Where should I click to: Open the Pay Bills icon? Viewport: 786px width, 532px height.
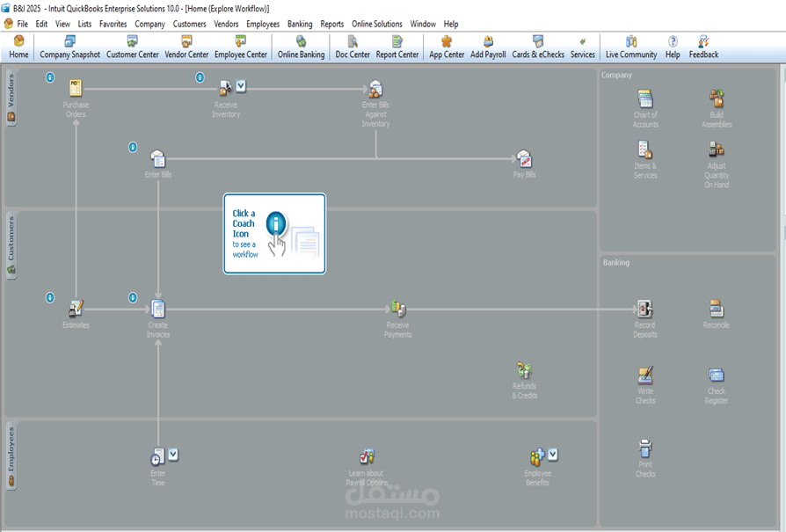coord(524,158)
